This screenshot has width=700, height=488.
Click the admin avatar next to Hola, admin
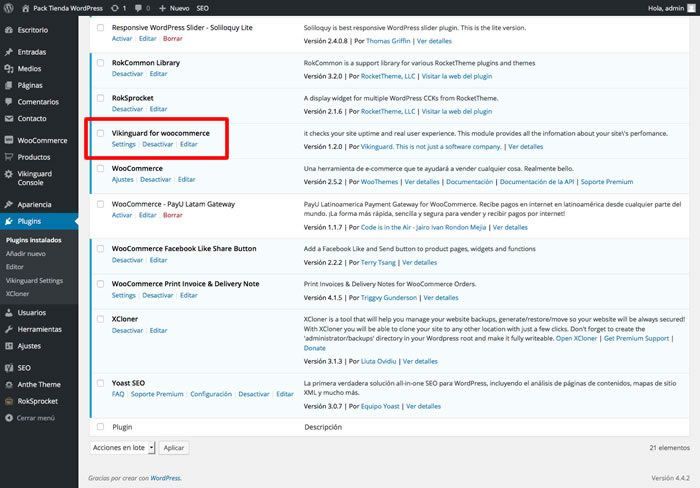[x=691, y=8]
